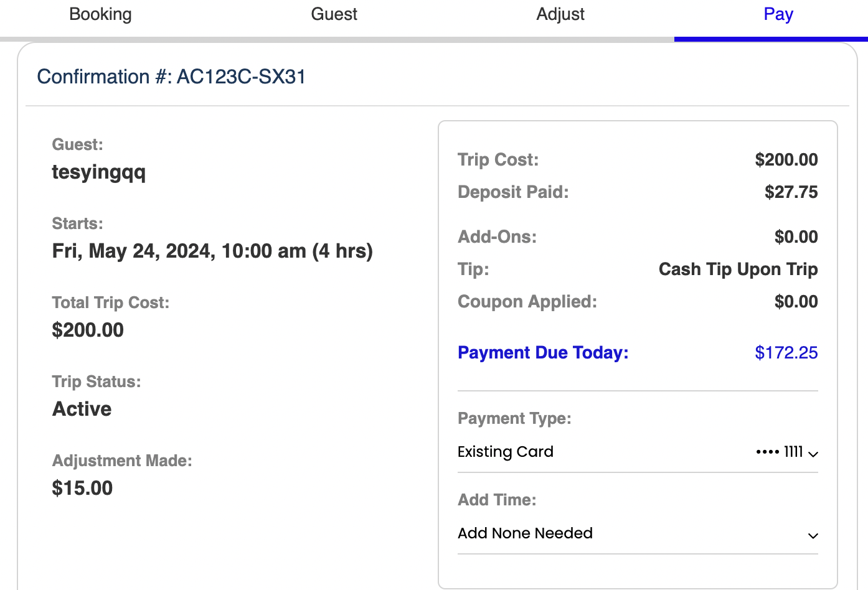
Task: Expand the Add None Needed dropdown
Action: [x=525, y=533]
